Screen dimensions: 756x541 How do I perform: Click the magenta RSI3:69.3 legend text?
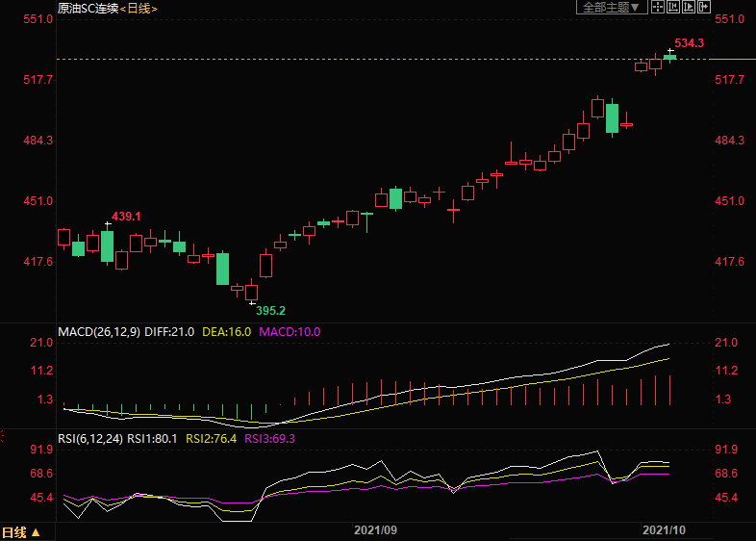coord(270,438)
